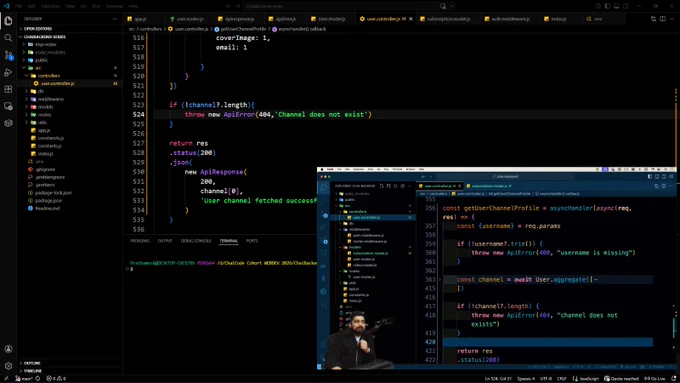Toggle the panel layout button
The width and height of the screenshot is (680, 383).
616,6
